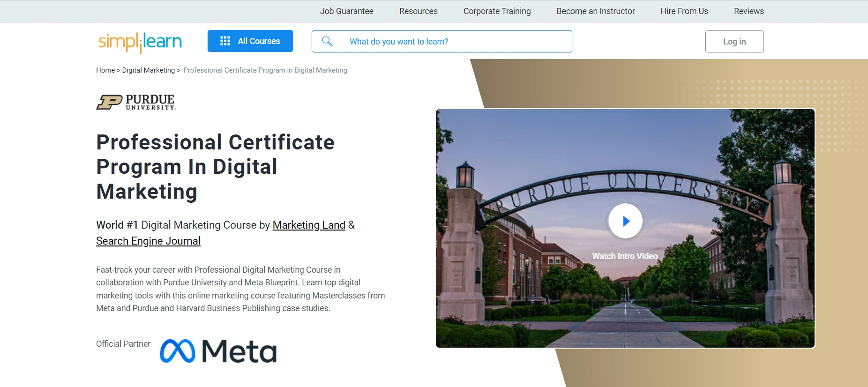Click the Meta partner logo
Screen dimensions: 868x387
(x=218, y=351)
